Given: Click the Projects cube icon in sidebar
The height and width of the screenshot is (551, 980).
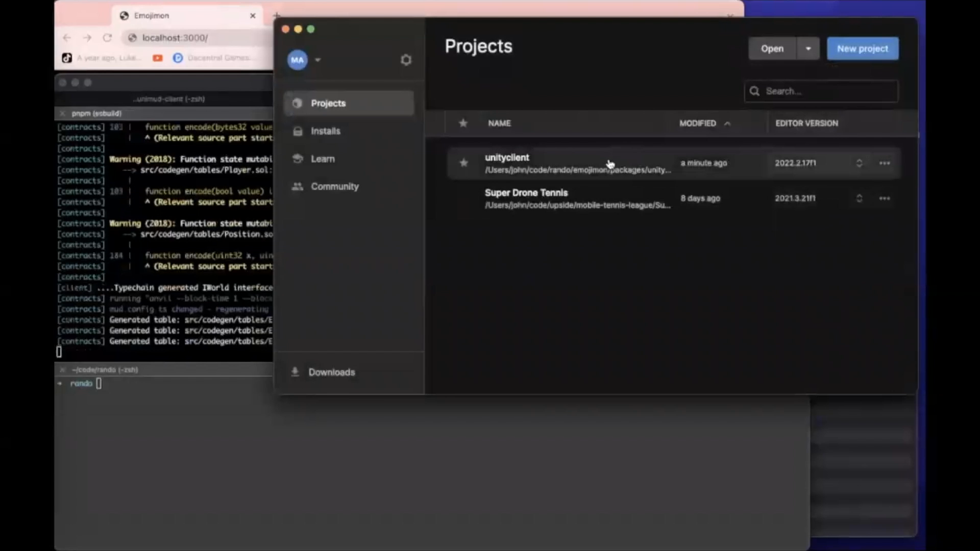Looking at the screenshot, I should 298,103.
